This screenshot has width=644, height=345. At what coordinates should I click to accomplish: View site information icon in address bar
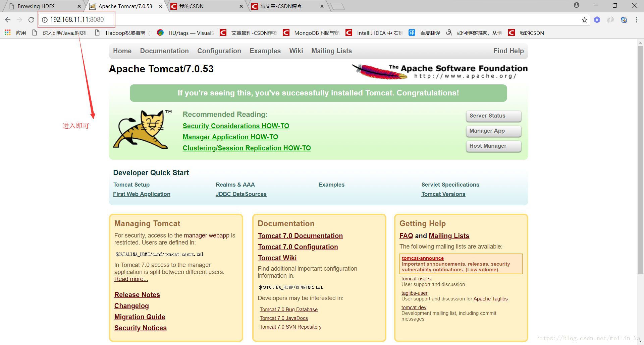click(45, 20)
